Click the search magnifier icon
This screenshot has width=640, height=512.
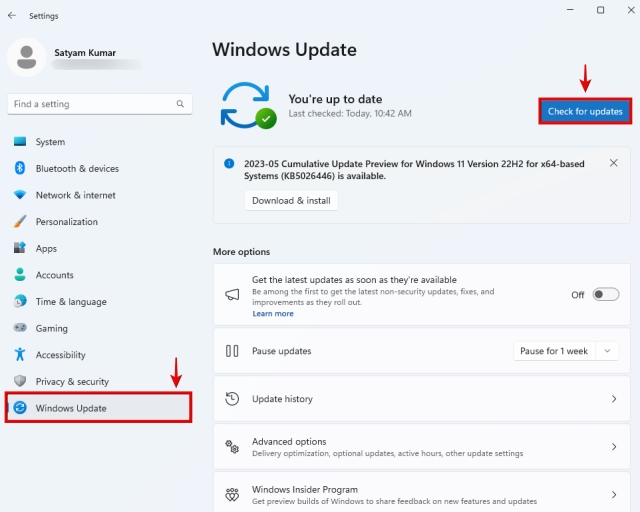pyautogui.click(x=181, y=104)
